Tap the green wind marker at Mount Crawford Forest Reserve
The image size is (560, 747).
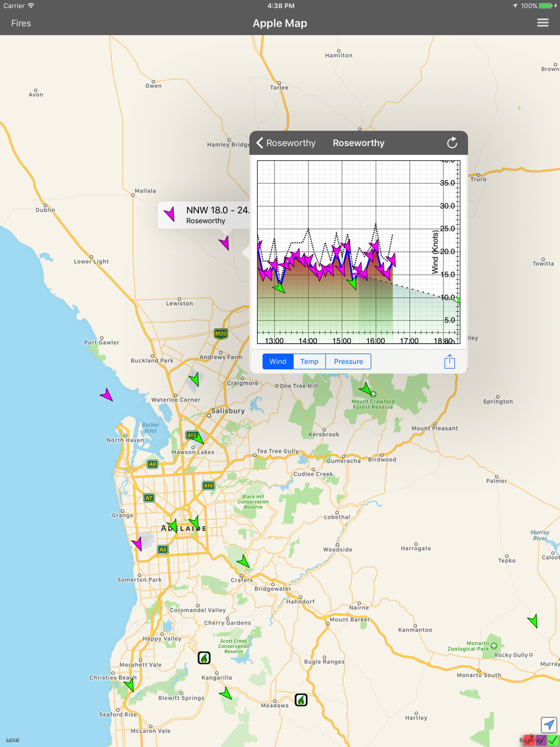tap(365, 389)
